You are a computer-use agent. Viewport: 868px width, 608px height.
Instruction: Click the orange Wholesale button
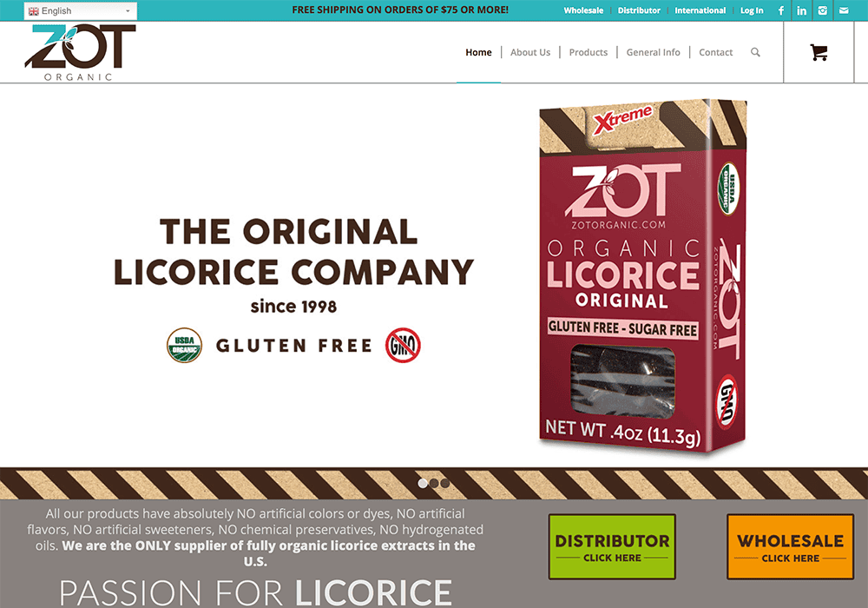pos(791,547)
